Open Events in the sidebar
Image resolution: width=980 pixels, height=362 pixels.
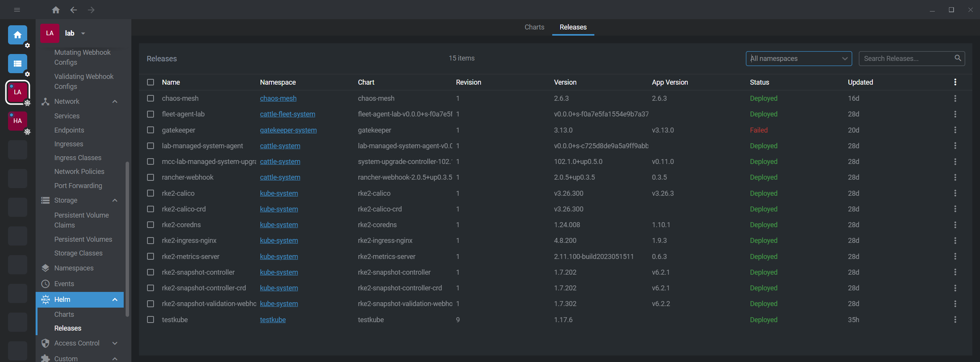tap(64, 284)
